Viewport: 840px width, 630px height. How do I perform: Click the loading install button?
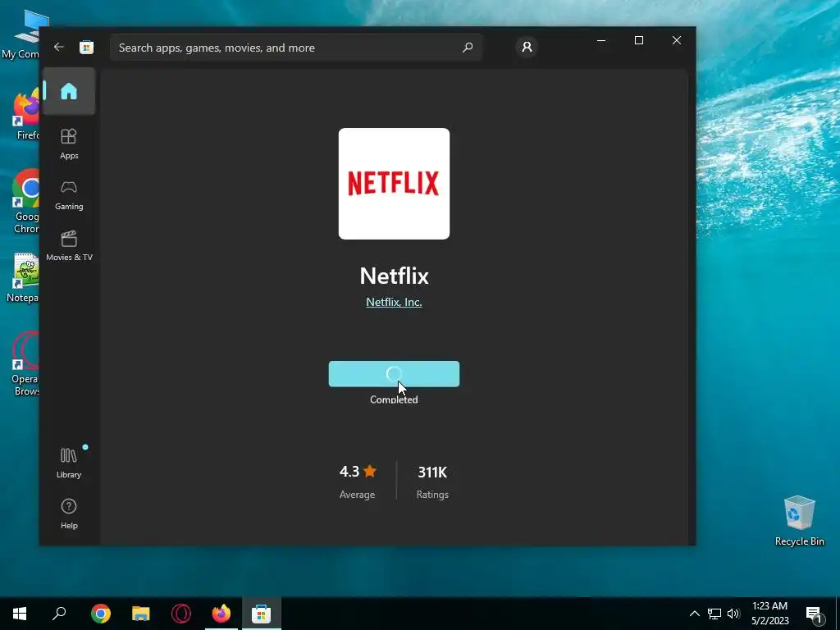pos(394,374)
